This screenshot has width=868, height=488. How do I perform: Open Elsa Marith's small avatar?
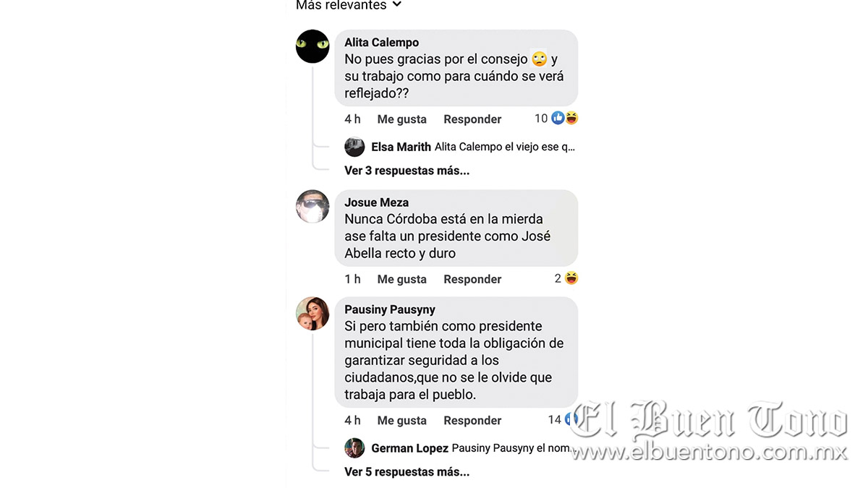click(354, 147)
